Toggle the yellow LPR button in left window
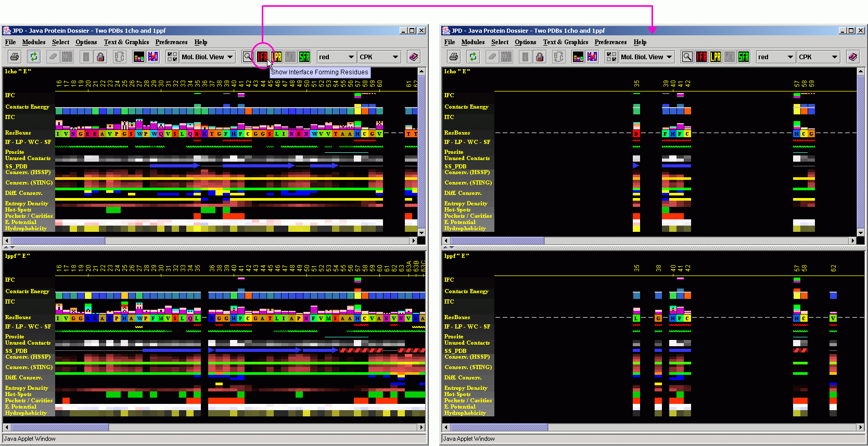The image size is (868, 446). (x=276, y=57)
